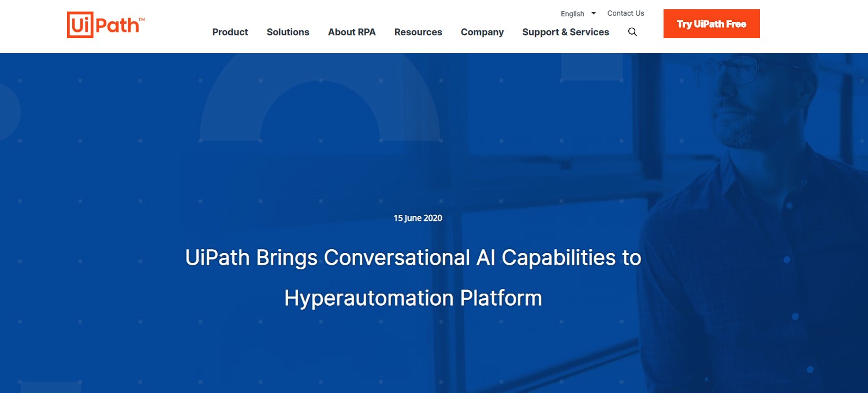This screenshot has height=393, width=868.
Task: Select the 15 June 2020 date text
Action: pyautogui.click(x=418, y=218)
